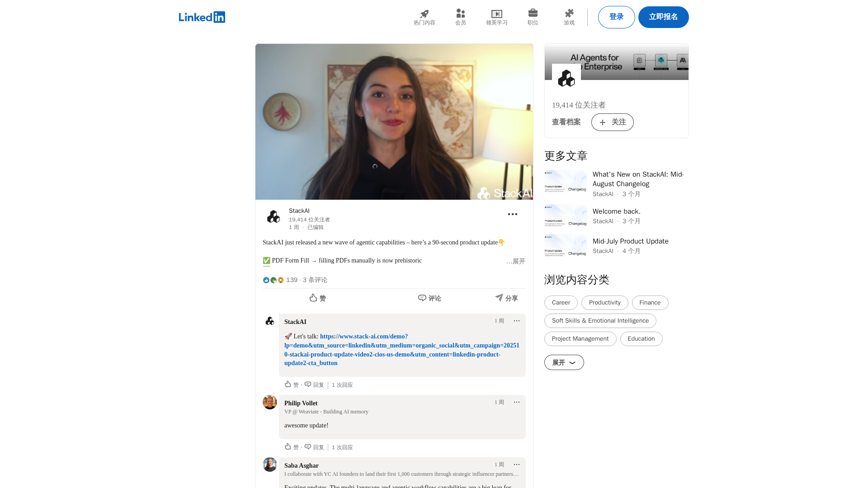Toggle follow StackAI with 关注 button
Viewport: 868px width, 488px height.
(612, 122)
